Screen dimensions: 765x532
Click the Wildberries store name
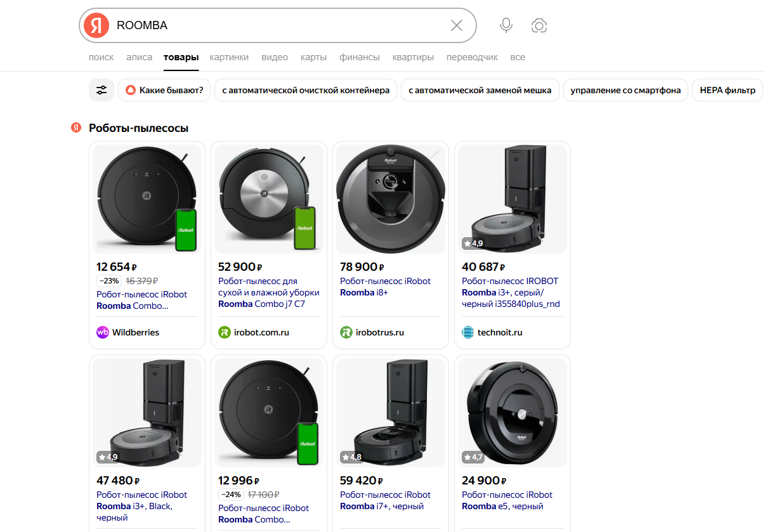point(136,332)
